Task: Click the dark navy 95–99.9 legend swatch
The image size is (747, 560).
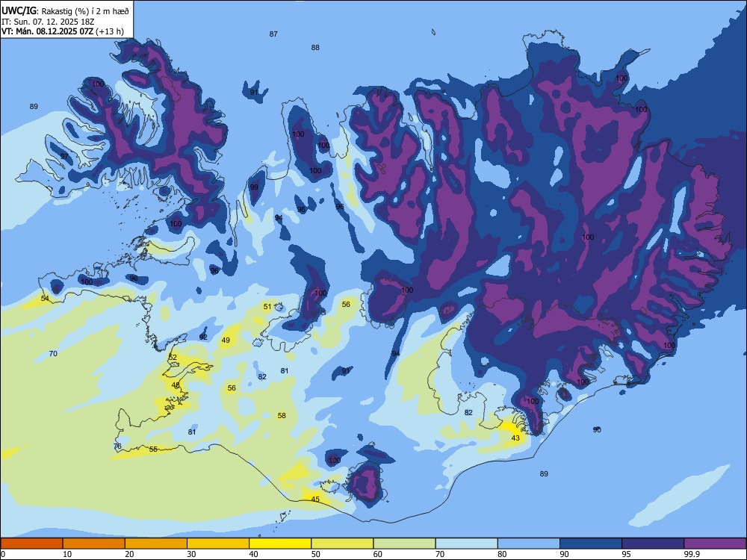Action: (653, 544)
